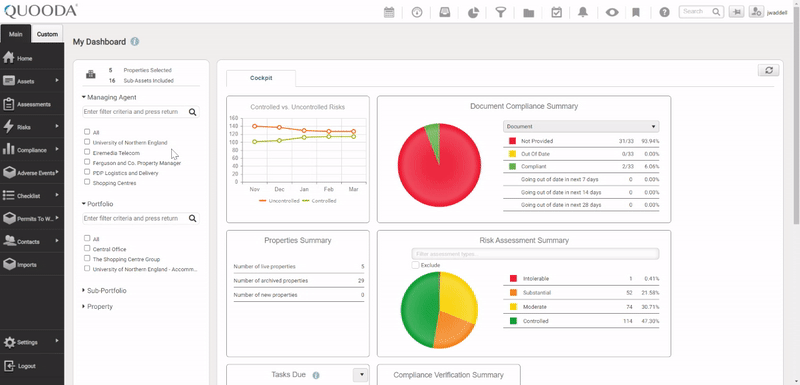This screenshot has height=385, width=800.
Task: Open Permits To Work in the sidebar
Action: point(32,219)
